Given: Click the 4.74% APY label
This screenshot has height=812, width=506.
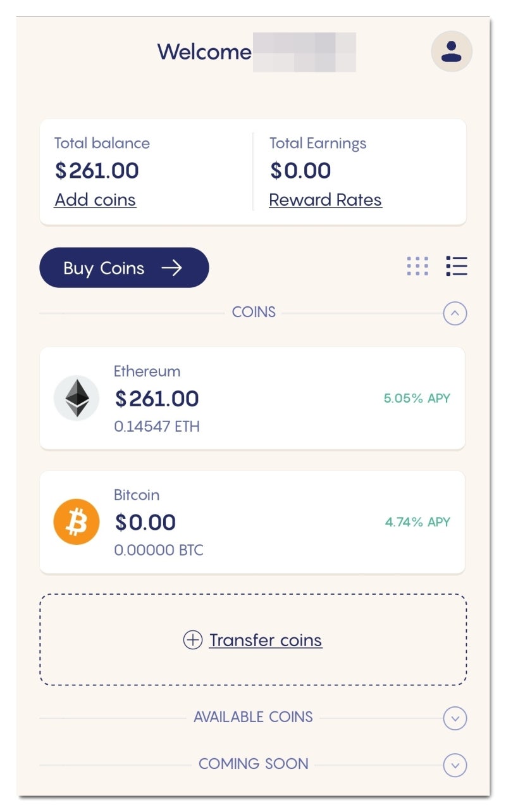Looking at the screenshot, I should tap(417, 522).
